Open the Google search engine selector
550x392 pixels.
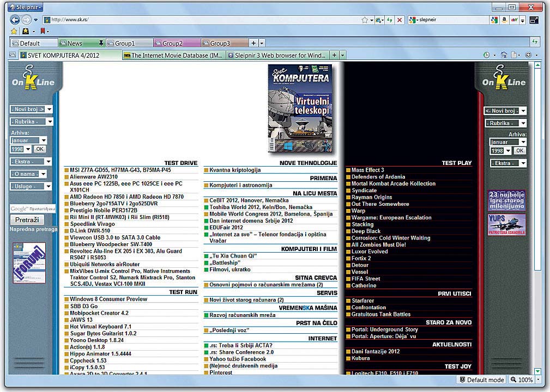413,20
